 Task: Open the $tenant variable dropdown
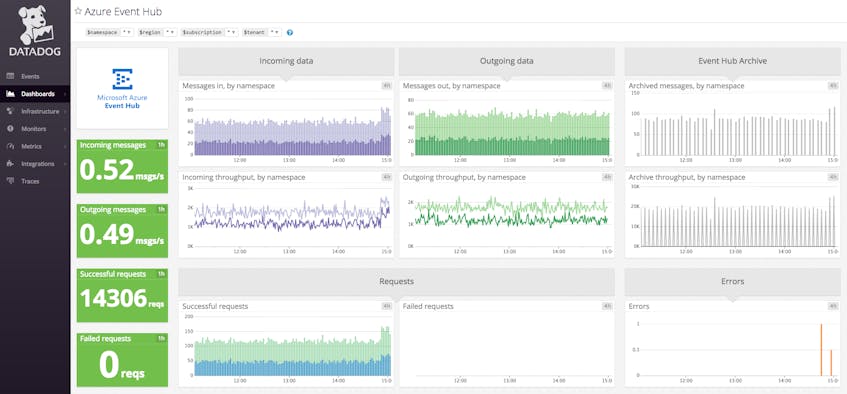[275, 32]
